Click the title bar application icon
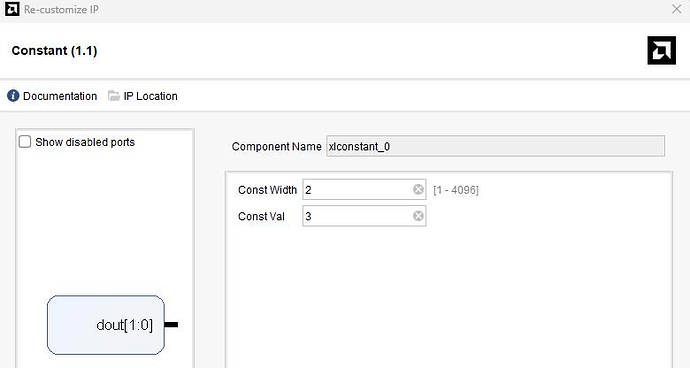Viewport: 690px width, 368px height. pyautogui.click(x=12, y=9)
